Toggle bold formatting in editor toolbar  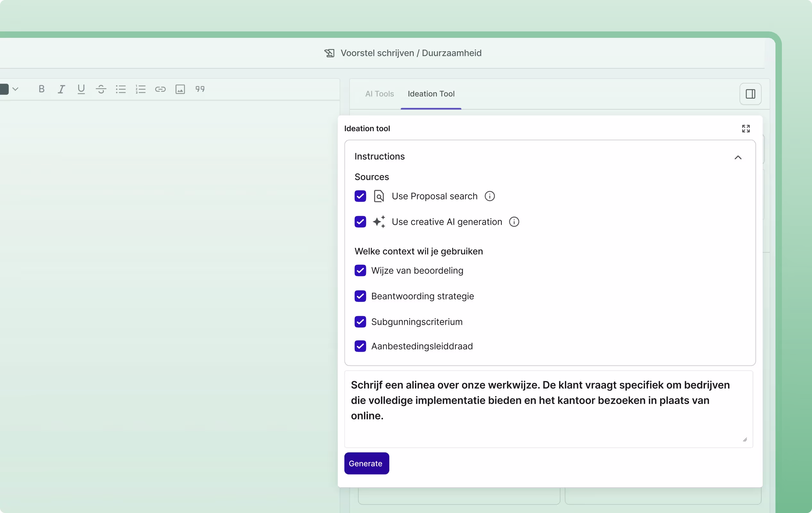point(41,89)
